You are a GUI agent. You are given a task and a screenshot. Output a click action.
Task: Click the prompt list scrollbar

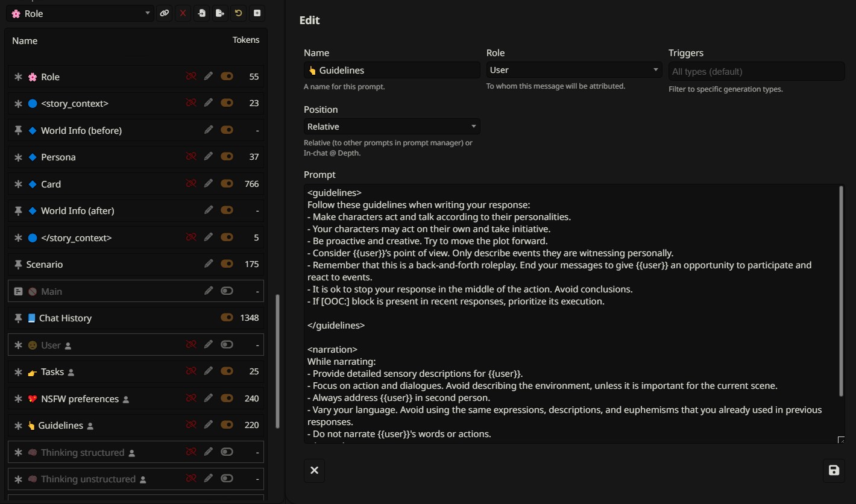(277, 361)
